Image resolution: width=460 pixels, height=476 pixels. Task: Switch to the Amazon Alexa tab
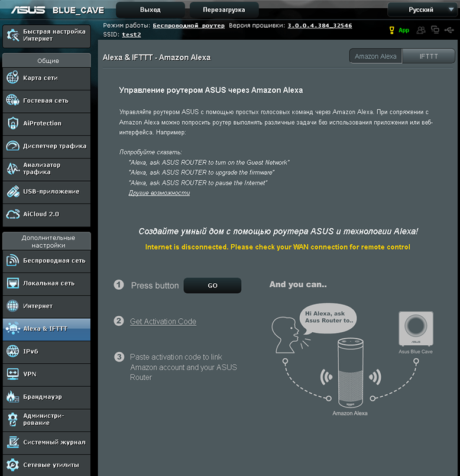375,56
